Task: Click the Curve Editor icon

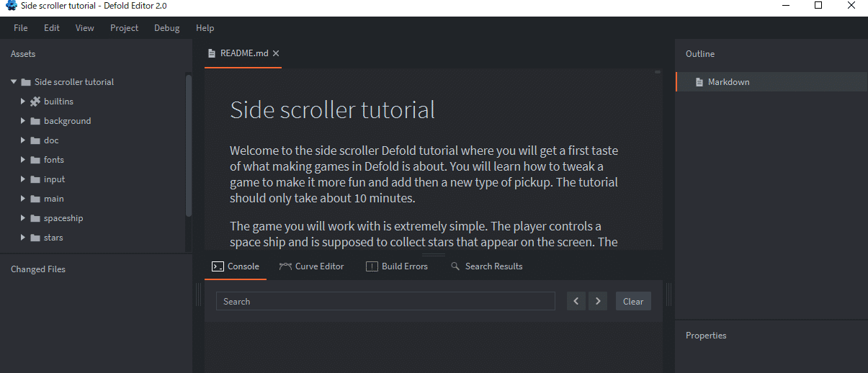Action: pyautogui.click(x=285, y=266)
